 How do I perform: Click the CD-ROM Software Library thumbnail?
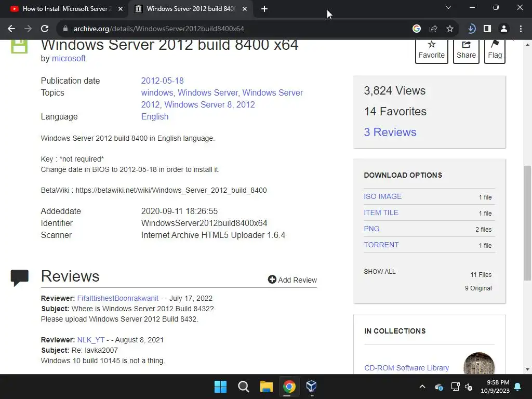click(x=479, y=363)
